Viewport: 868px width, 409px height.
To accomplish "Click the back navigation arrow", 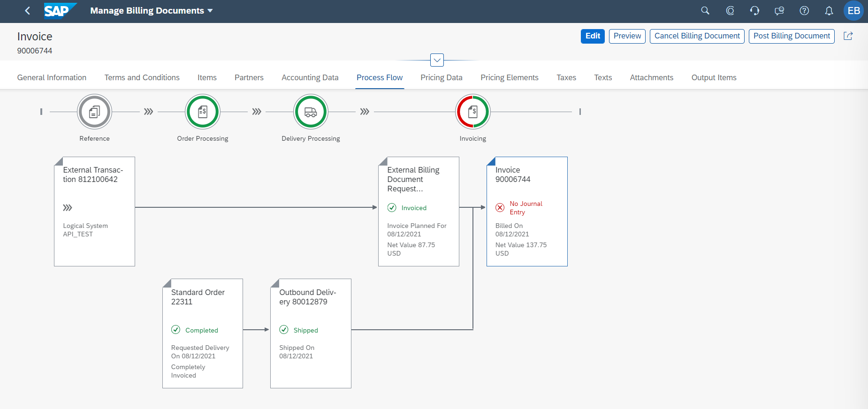I will (27, 11).
